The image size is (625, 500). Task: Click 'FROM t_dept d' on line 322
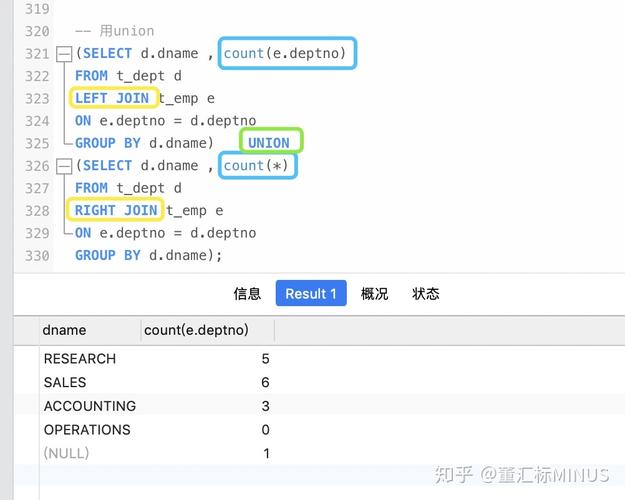tap(128, 76)
